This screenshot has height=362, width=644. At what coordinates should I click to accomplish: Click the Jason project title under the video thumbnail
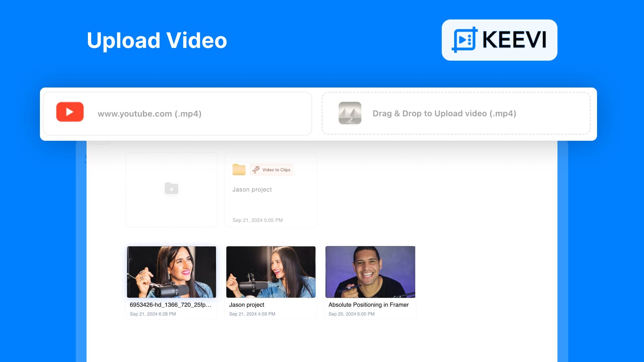247,305
